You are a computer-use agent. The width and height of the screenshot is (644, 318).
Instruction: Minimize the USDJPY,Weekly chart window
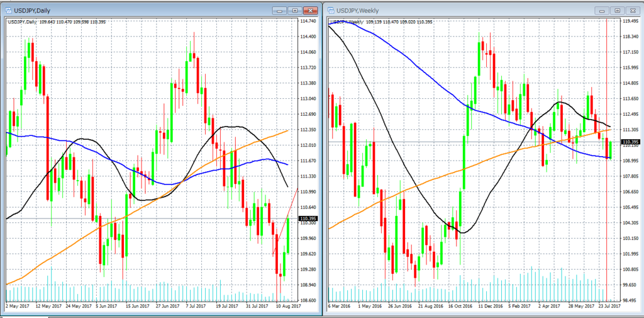(x=602, y=10)
